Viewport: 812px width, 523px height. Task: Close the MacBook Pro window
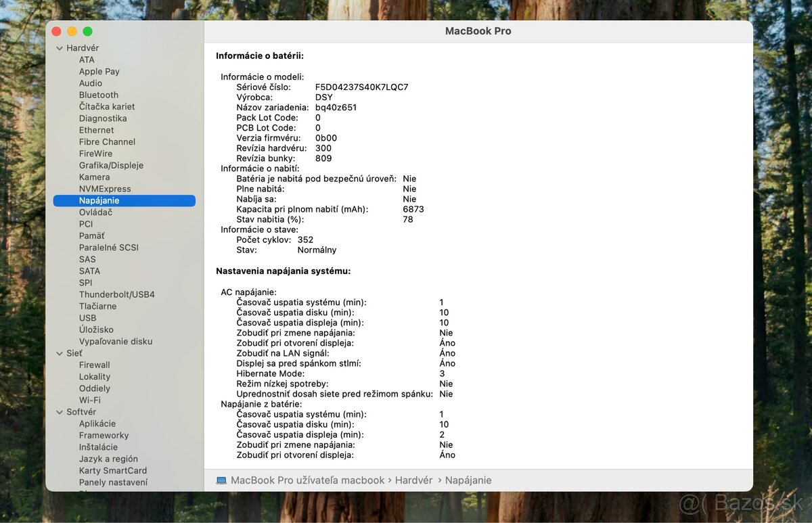56,31
